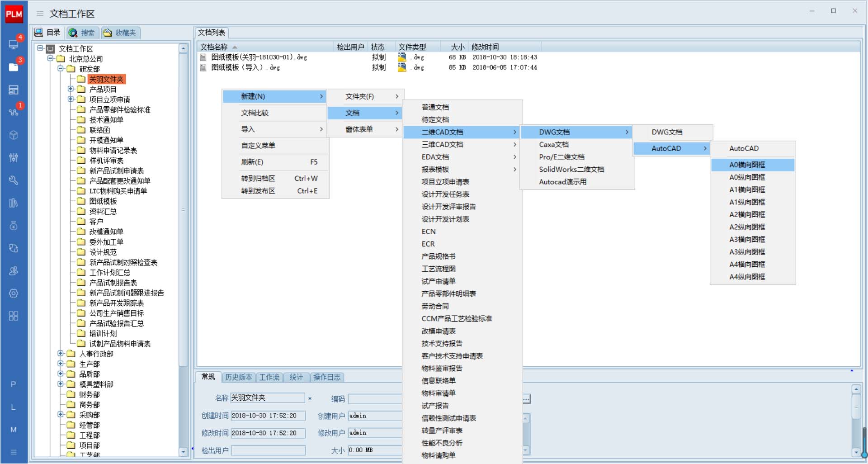
Task: Open the 历史版本 tab
Action: click(x=238, y=377)
